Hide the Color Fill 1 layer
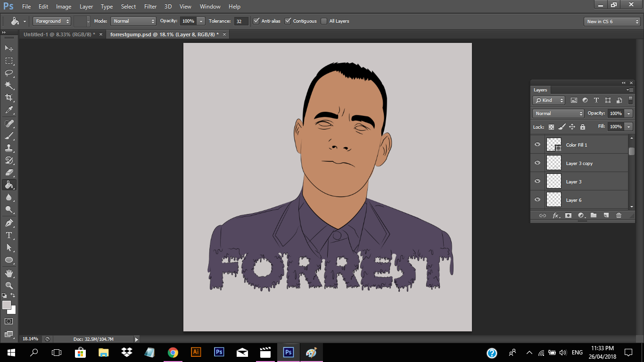This screenshot has width=644, height=362. (x=537, y=145)
